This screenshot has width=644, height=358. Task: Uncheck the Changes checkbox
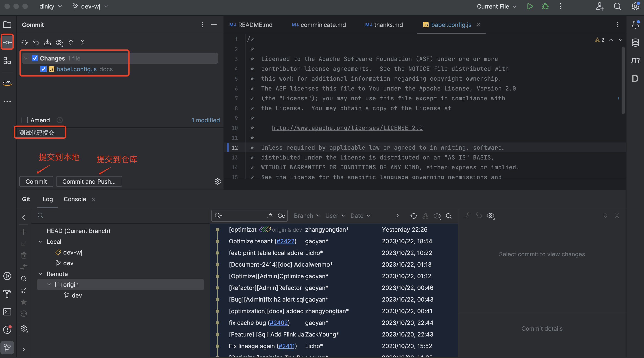click(35, 58)
